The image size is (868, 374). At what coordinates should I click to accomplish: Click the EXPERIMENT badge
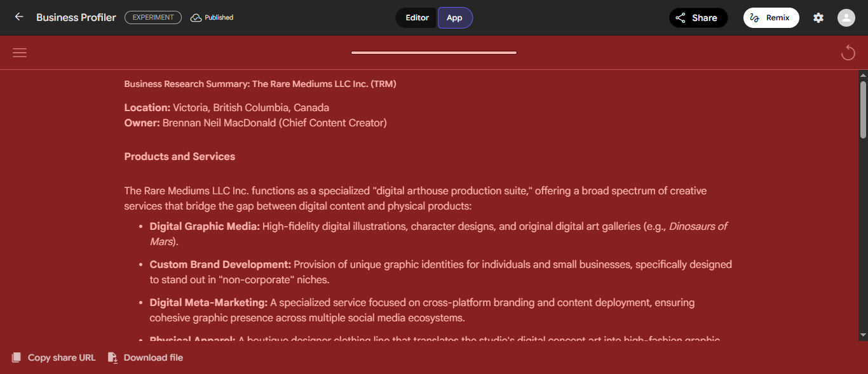pyautogui.click(x=153, y=18)
